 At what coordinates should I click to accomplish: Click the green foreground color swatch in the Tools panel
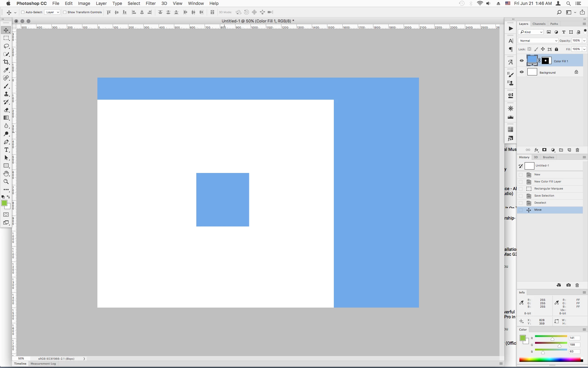click(4, 203)
